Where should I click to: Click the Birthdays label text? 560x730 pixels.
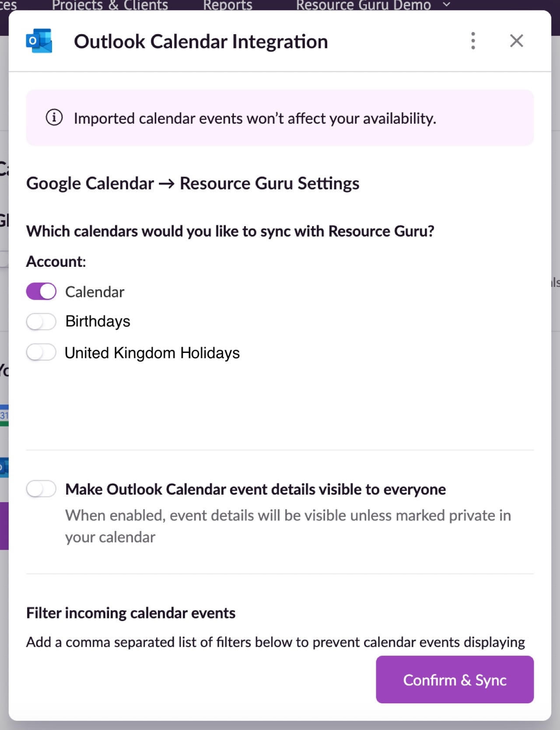98,321
